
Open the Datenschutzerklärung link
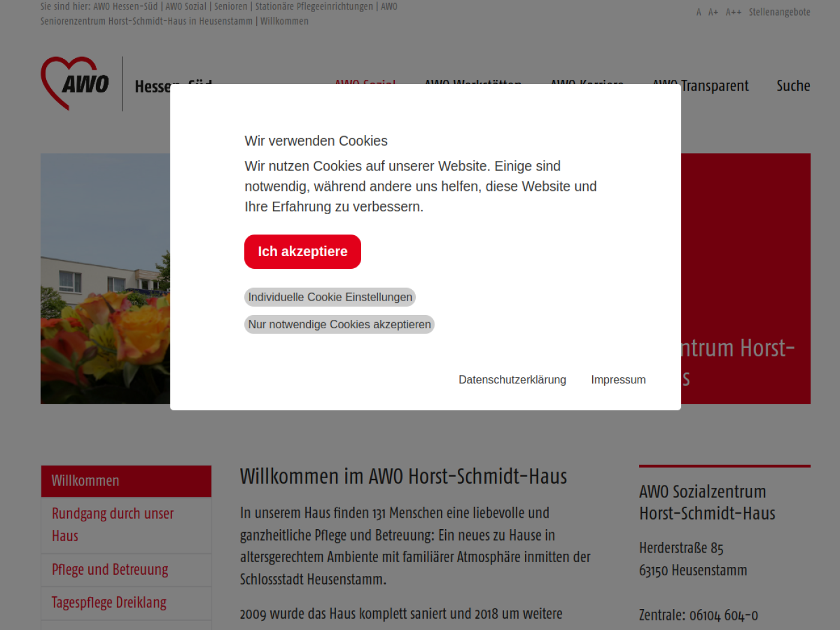point(512,380)
